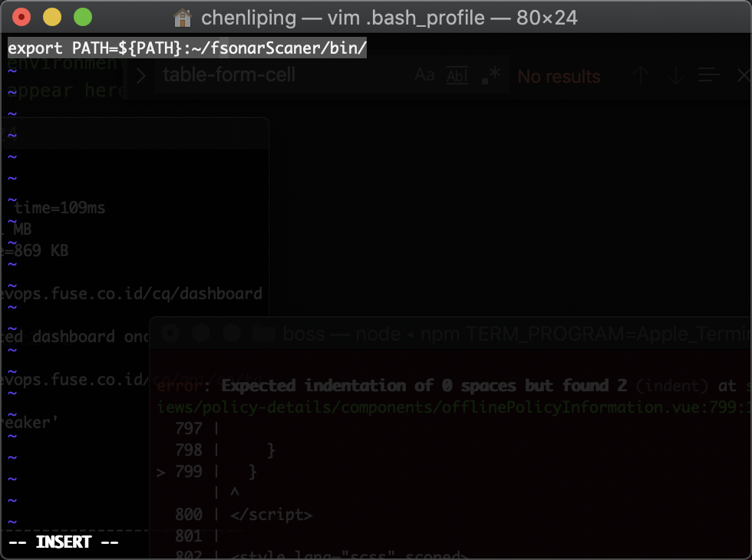Click line number 797 in boss terminal
Image resolution: width=752 pixels, height=560 pixels.
coord(189,428)
